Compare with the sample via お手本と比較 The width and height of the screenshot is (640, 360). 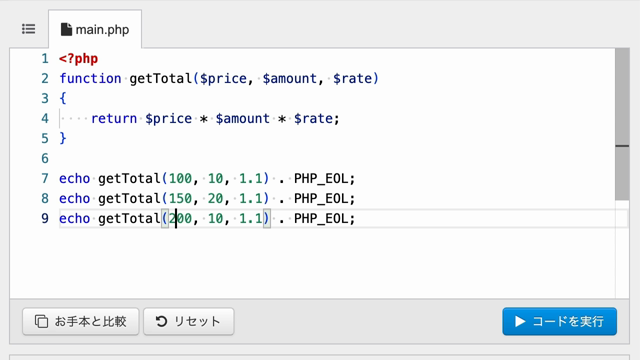pos(81,322)
